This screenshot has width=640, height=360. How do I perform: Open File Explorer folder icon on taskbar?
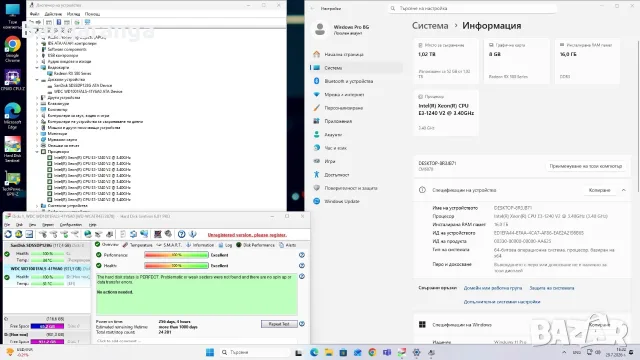(x=329, y=352)
